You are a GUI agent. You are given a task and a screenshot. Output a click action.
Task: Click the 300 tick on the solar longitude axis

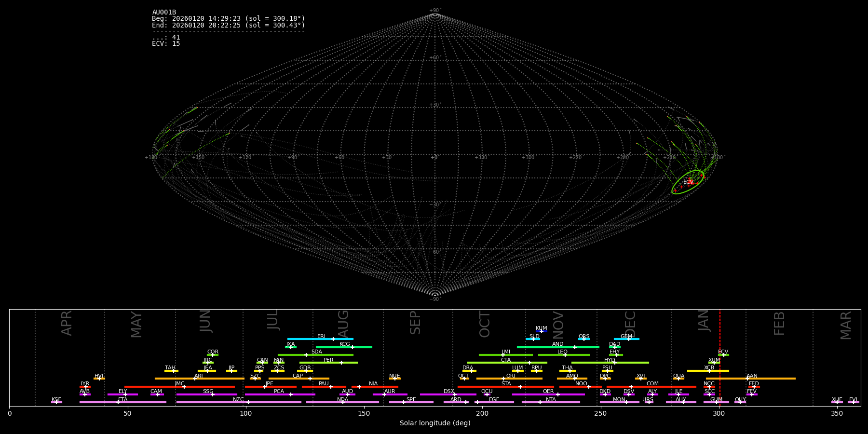point(719,413)
